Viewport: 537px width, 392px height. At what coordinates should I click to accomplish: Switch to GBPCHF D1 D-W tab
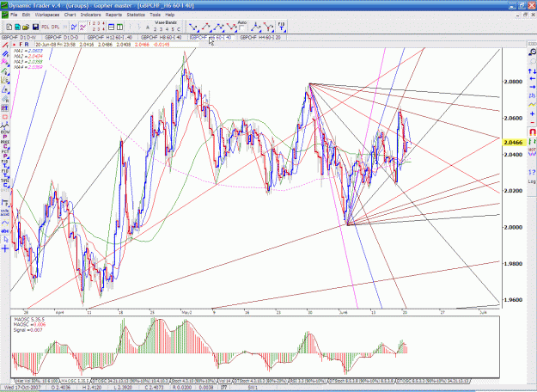pos(19,37)
